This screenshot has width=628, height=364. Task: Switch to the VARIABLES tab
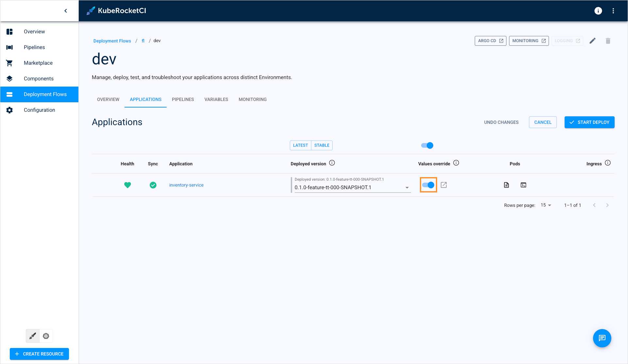216,99
